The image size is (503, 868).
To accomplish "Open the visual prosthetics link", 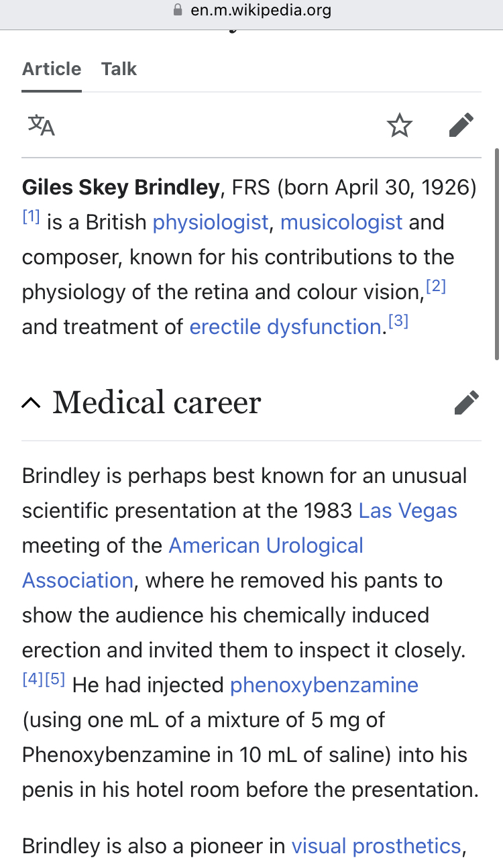I will click(x=376, y=846).
